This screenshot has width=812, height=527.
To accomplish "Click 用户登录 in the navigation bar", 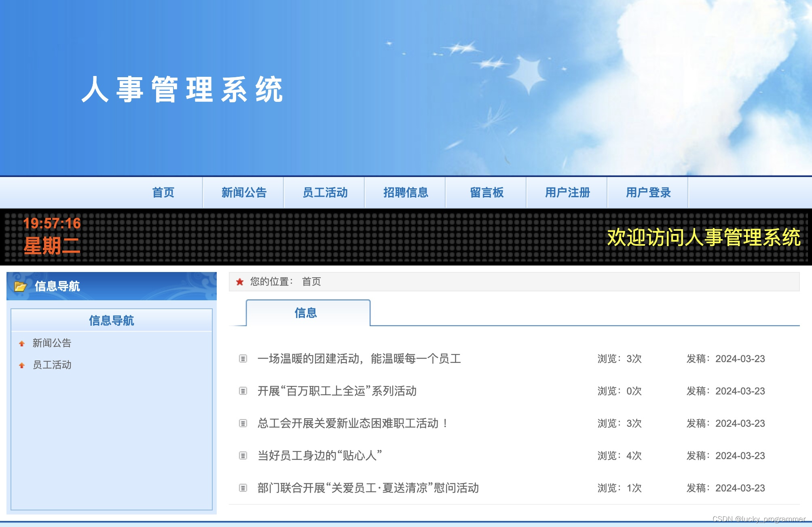I will tap(648, 192).
